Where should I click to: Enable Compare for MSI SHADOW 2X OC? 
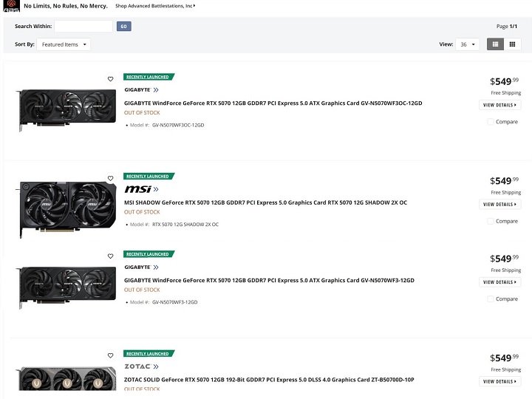(491, 221)
